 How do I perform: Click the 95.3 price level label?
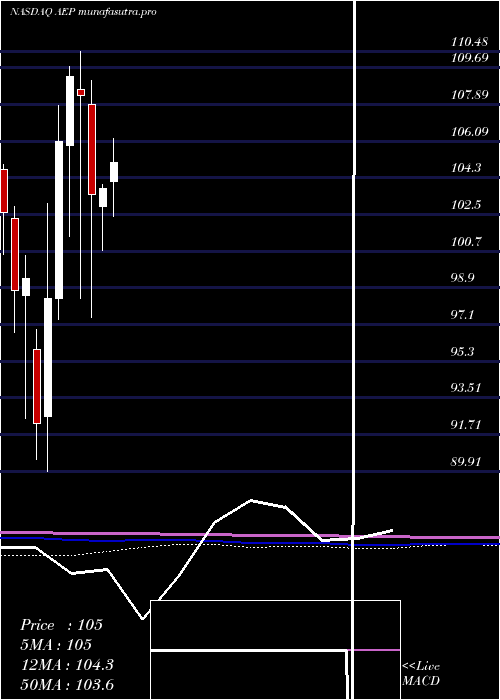pos(462,352)
